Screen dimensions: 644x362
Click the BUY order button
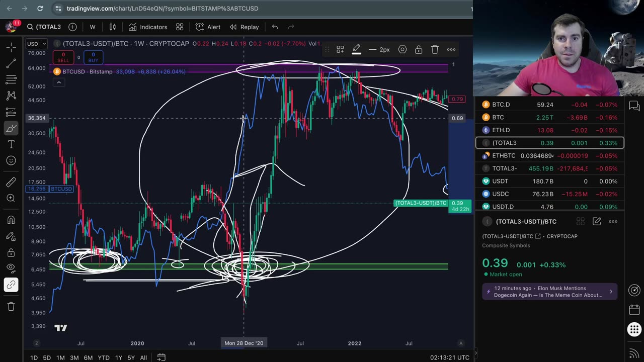pos(93,57)
